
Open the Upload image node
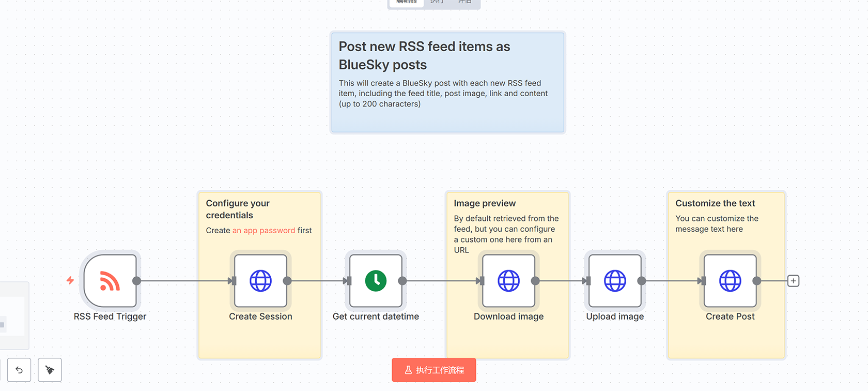point(615,281)
